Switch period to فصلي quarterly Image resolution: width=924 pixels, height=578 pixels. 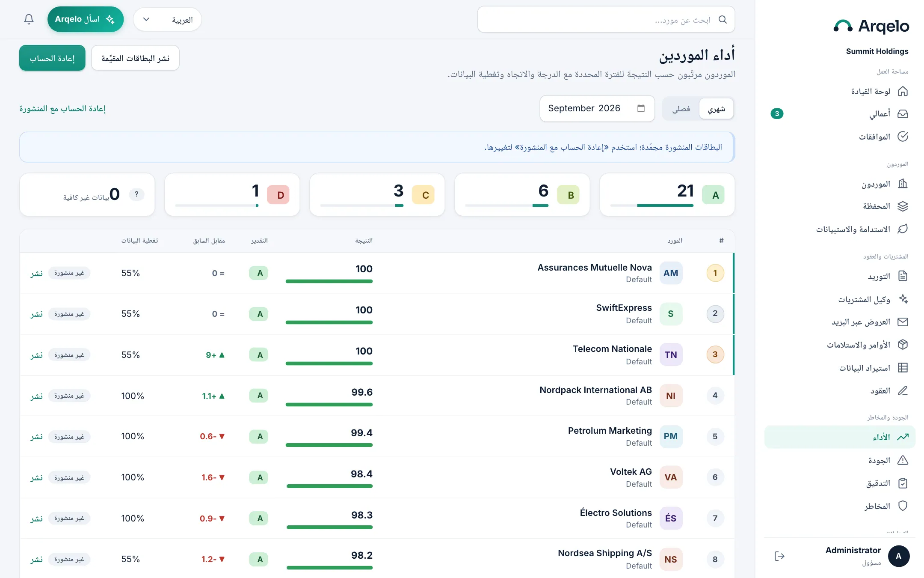point(681,109)
